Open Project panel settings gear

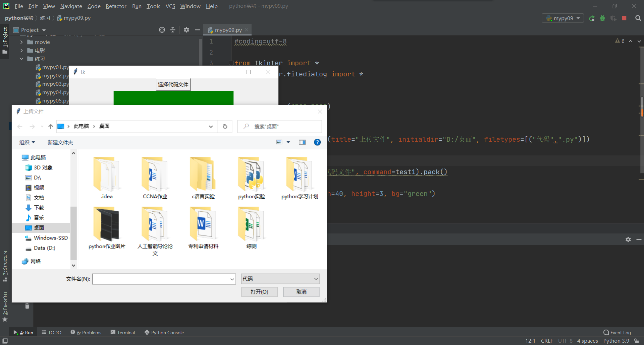click(x=186, y=30)
